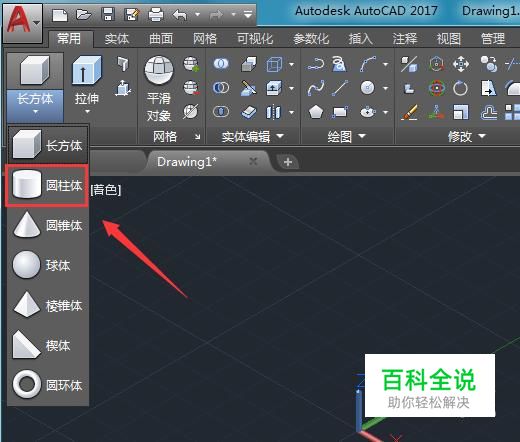Open the redo history dropdown arrow

click(233, 14)
